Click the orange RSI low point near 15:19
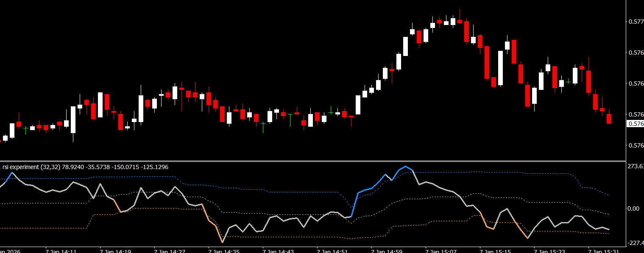The width and height of the screenshot is (644, 253). (527, 238)
